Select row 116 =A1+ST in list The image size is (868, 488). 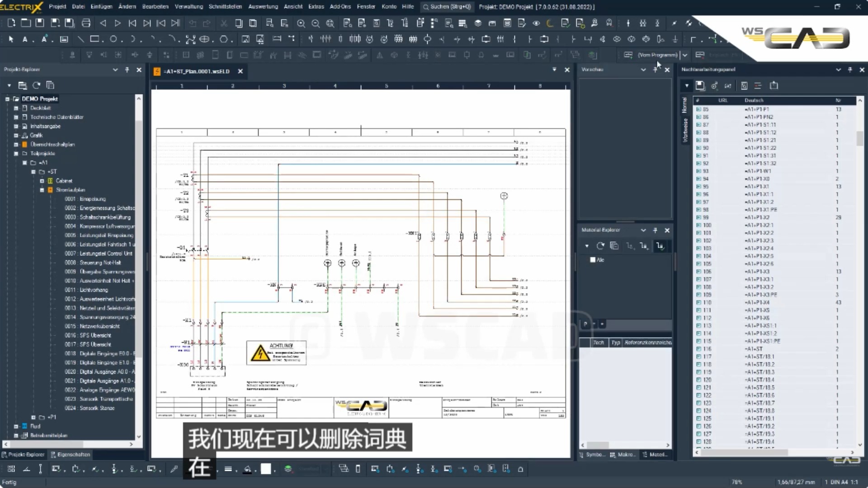click(x=774, y=349)
